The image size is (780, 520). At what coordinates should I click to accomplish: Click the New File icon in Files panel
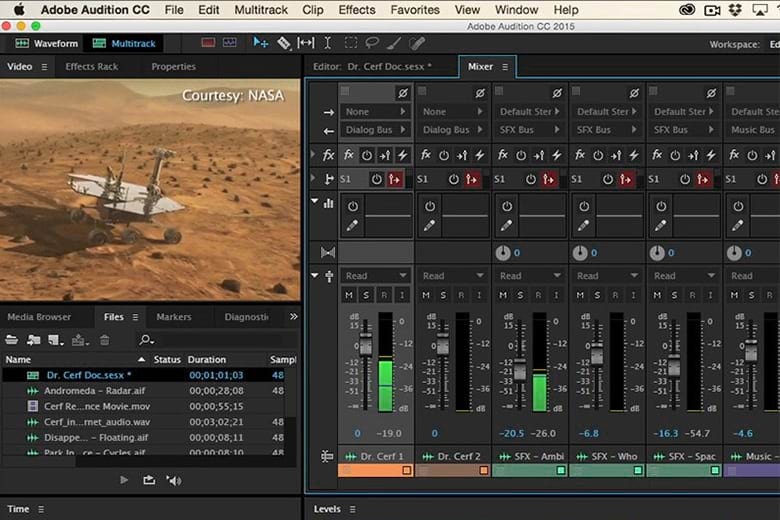[55, 340]
